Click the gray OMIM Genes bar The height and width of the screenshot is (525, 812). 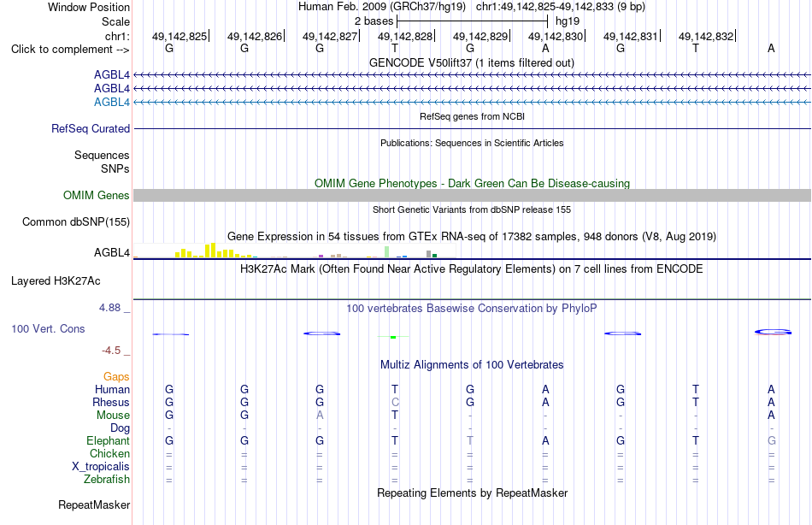click(x=472, y=196)
